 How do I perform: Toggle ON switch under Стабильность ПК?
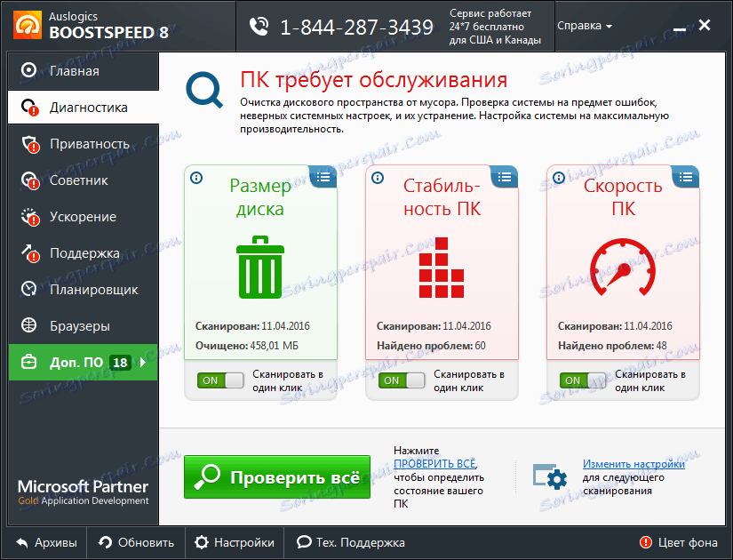pos(402,380)
